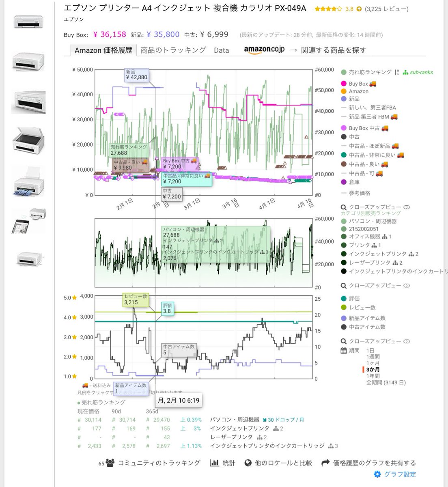This screenshot has width=448, height=487.
Task: Switch クローズアップビュー toggle above 期間
Action: tap(407, 341)
